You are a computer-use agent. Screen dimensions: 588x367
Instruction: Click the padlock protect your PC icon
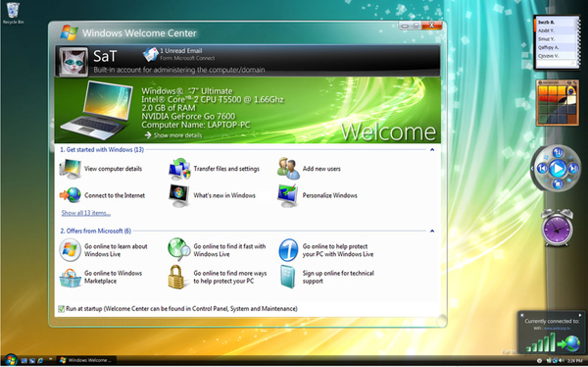click(x=175, y=277)
